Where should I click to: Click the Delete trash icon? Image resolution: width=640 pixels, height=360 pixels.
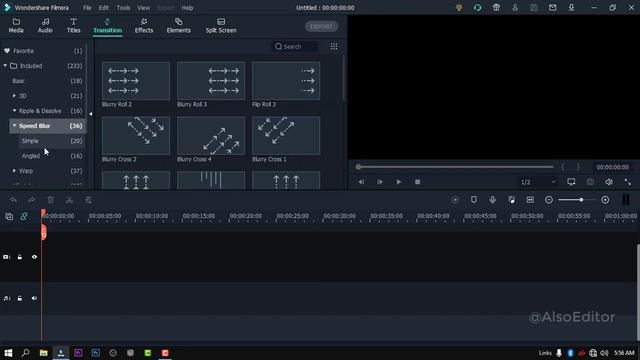click(x=51, y=200)
